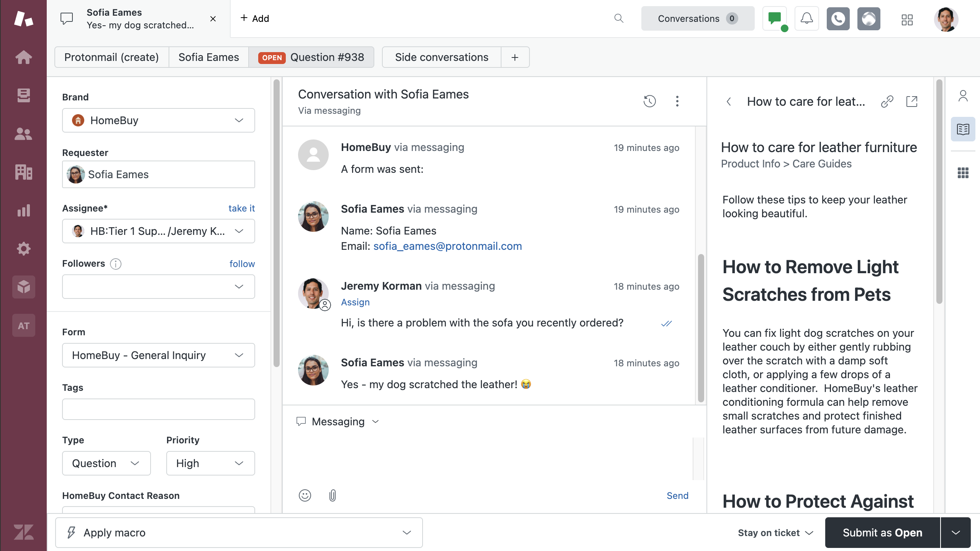
Task: Click Followers info icon
Action: (x=116, y=264)
